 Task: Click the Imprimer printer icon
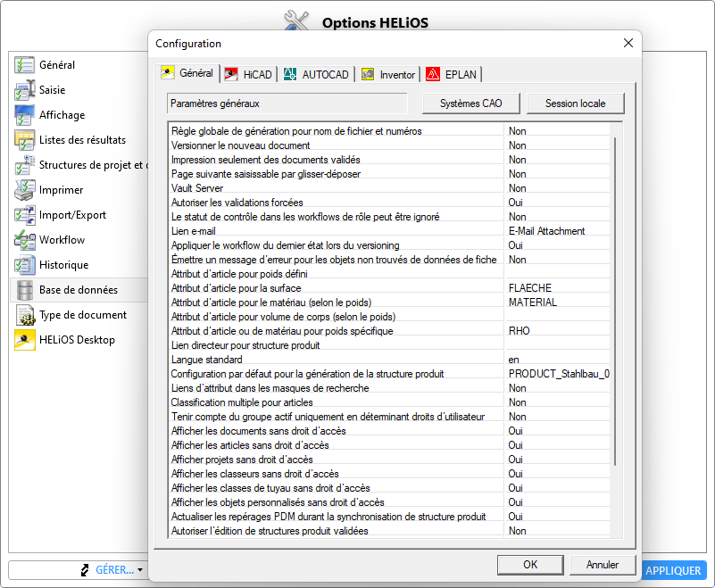pos(25,190)
